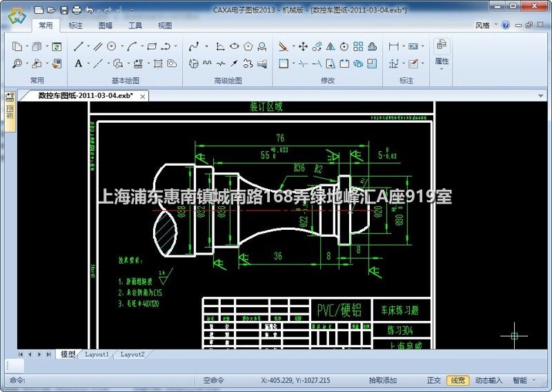Click 智能 snap mode in status bar
The width and height of the screenshot is (552, 392).
[520, 380]
